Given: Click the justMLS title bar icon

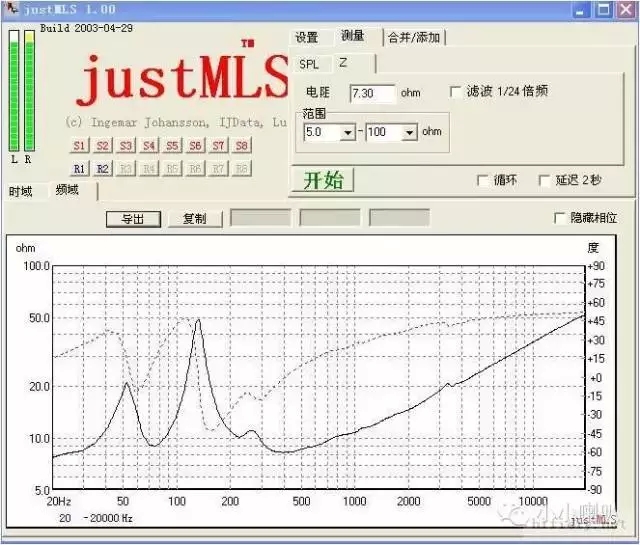Looking at the screenshot, I should coord(10,10).
